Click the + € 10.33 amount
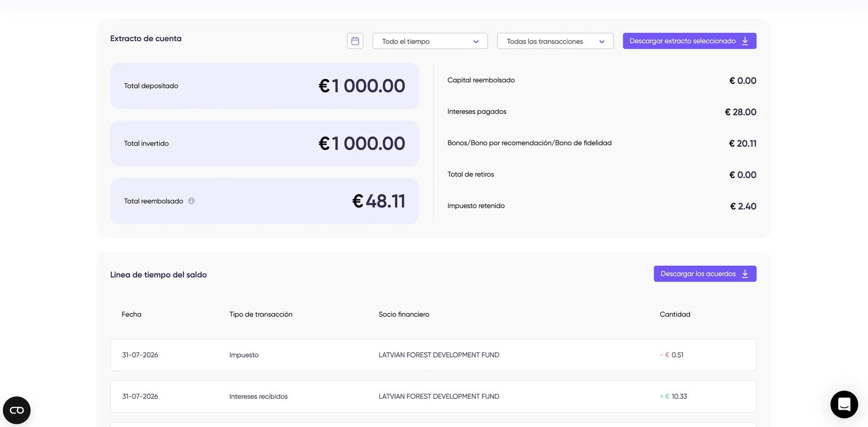Image resolution: width=868 pixels, height=427 pixels. point(673,397)
